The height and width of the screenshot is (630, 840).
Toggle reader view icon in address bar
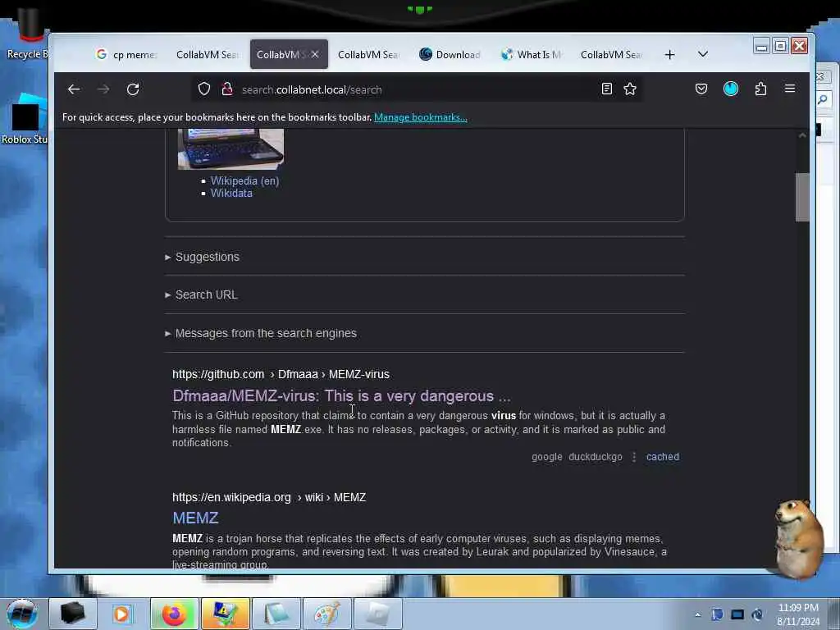tap(606, 89)
